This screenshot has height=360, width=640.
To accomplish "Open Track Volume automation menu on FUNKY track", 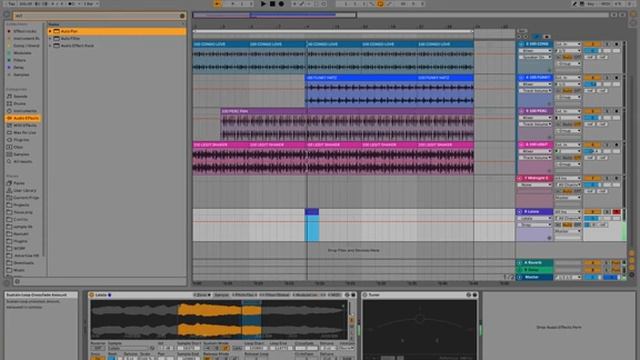I will [535, 91].
